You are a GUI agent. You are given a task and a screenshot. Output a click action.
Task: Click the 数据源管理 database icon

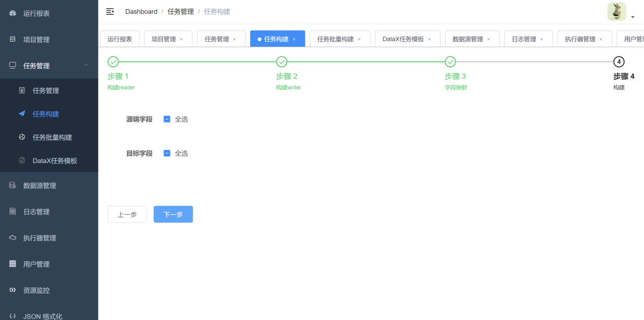13,185
